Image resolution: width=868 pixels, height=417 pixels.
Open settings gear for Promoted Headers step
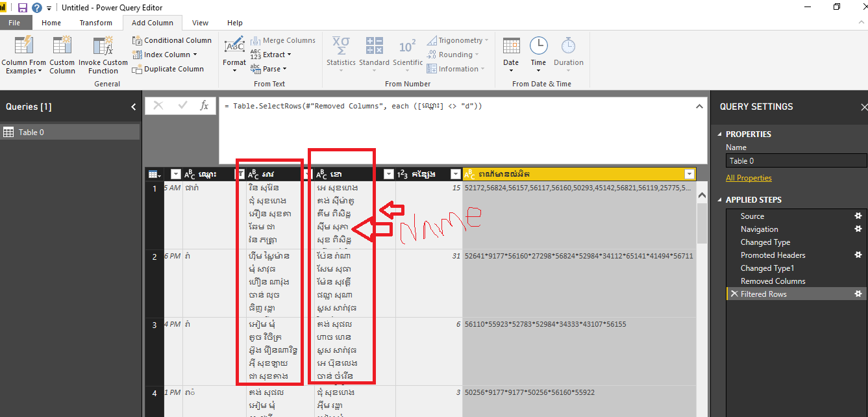[858, 255]
